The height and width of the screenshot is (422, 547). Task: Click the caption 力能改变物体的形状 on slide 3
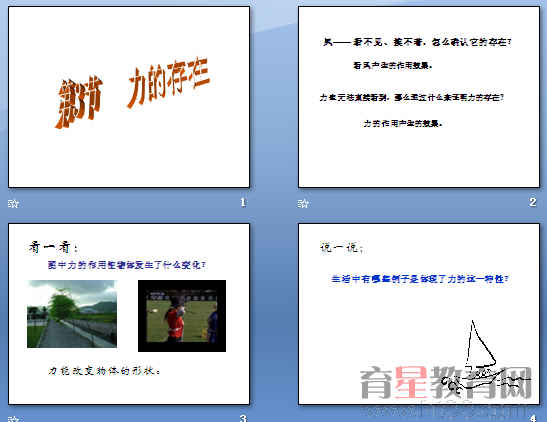point(104,371)
